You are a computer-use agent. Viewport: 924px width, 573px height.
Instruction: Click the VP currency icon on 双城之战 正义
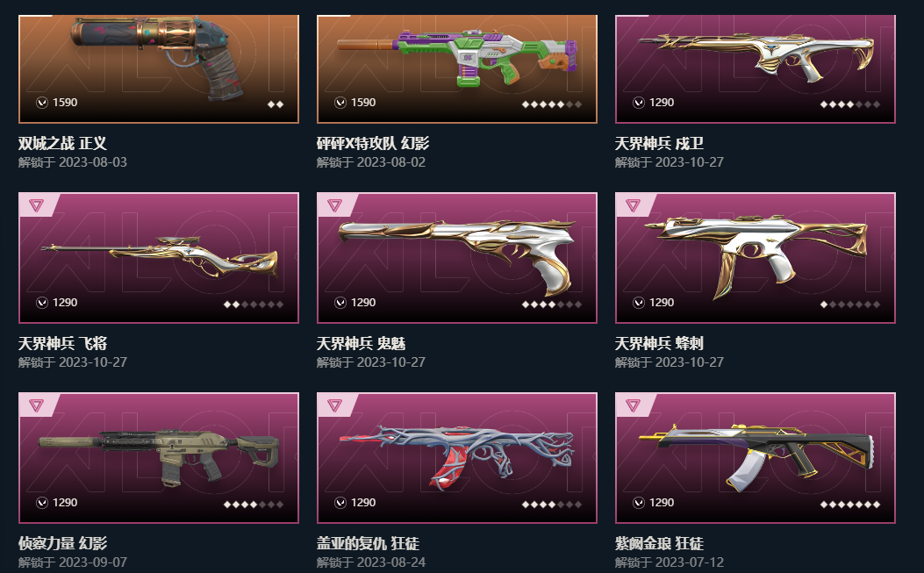(42, 103)
